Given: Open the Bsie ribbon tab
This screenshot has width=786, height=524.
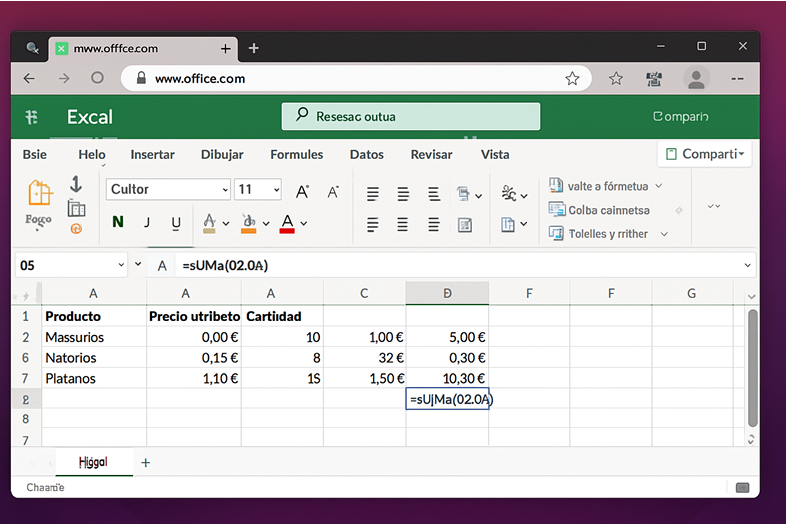Looking at the screenshot, I should tap(35, 154).
